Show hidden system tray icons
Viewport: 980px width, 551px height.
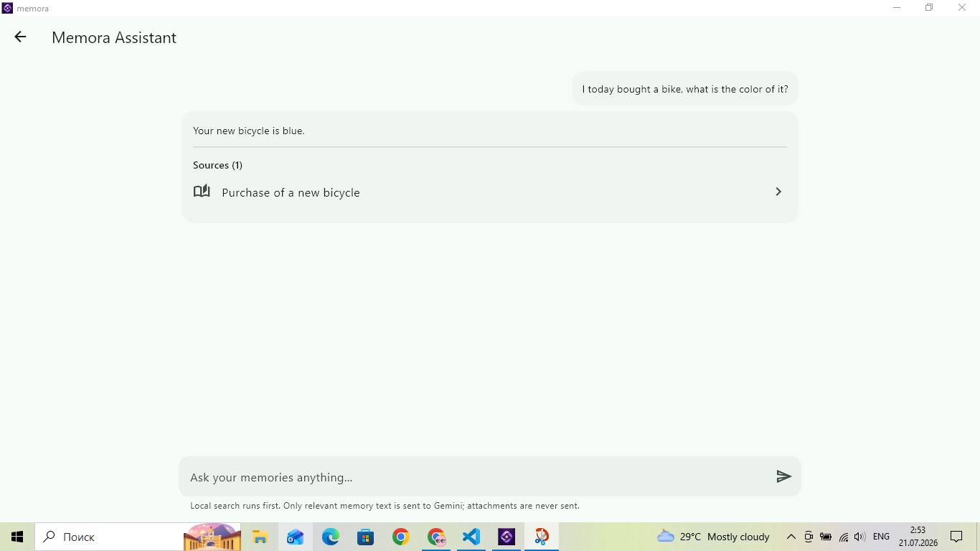pos(791,537)
